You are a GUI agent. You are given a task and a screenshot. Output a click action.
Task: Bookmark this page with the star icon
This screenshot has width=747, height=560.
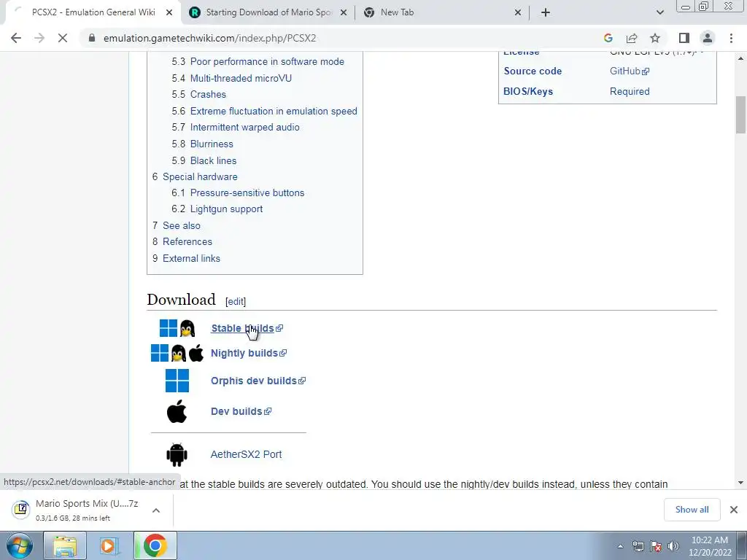click(655, 38)
